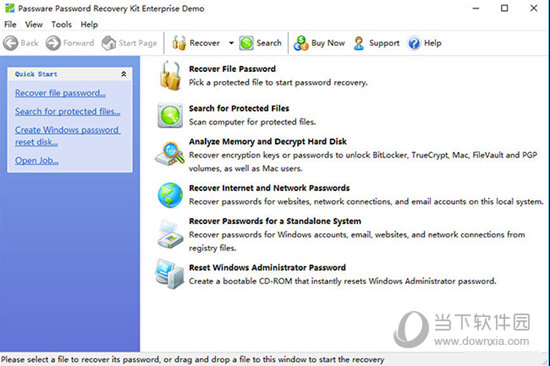
Task: Open the Help menu
Action: [89, 25]
